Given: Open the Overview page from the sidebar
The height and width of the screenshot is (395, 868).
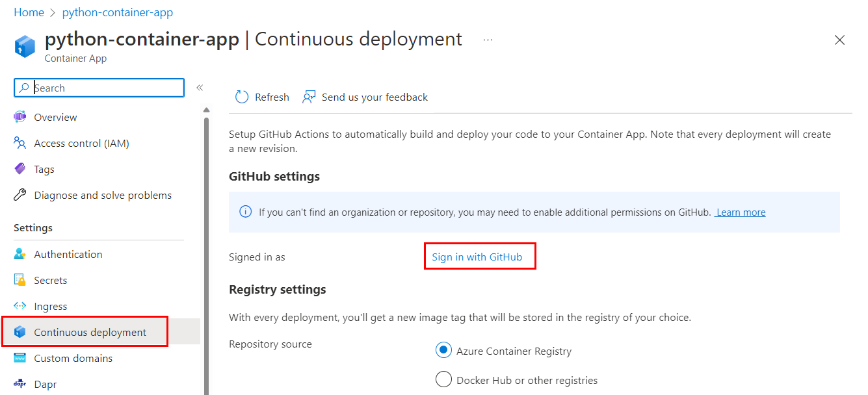Looking at the screenshot, I should (54, 117).
